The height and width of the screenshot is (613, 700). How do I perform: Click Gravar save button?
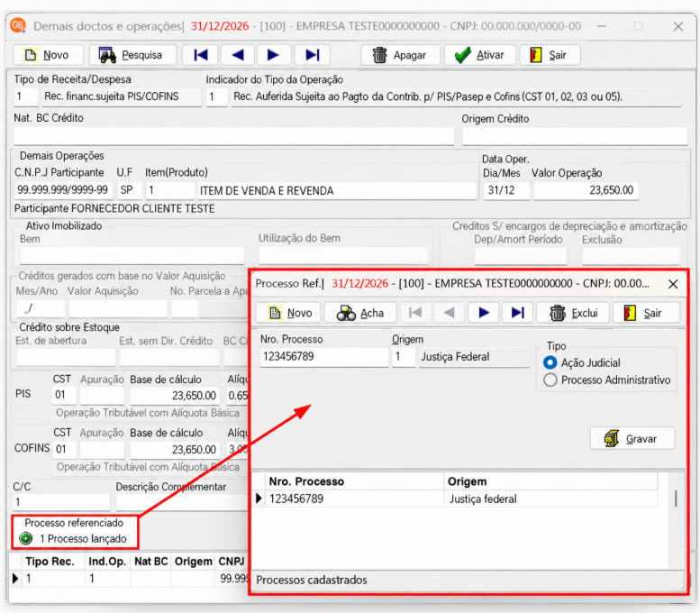632,438
